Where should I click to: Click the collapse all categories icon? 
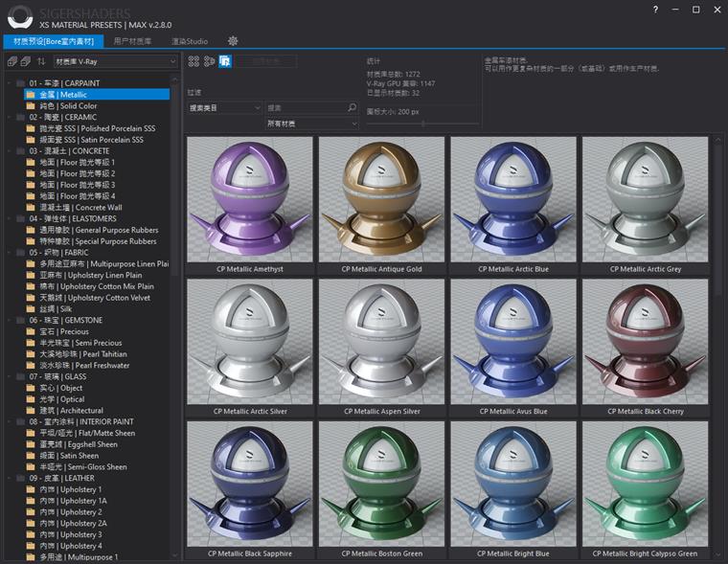coord(26,61)
